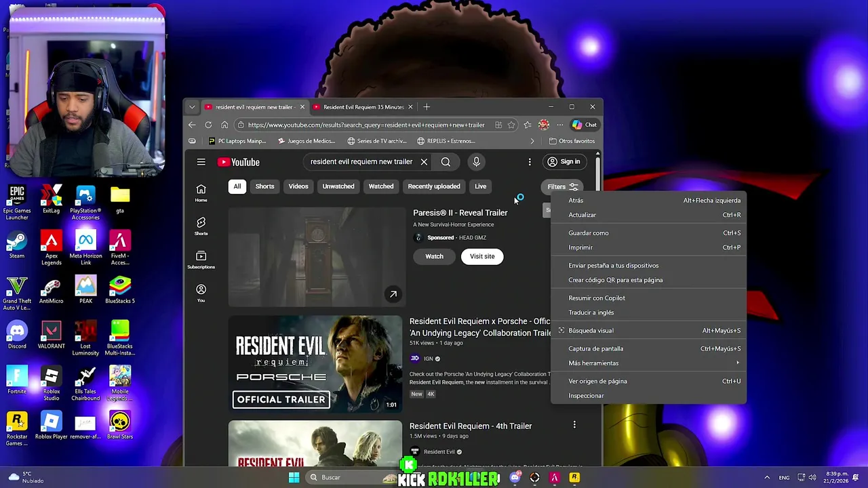Image resolution: width=868 pixels, height=488 pixels.
Task: Open the YouTube hamburger guide menu
Action: pos(201,162)
